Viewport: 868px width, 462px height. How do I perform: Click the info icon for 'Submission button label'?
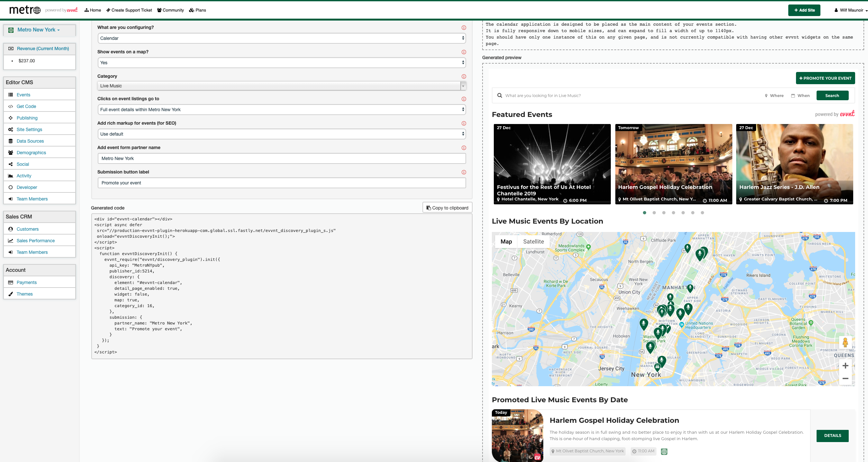[464, 173]
